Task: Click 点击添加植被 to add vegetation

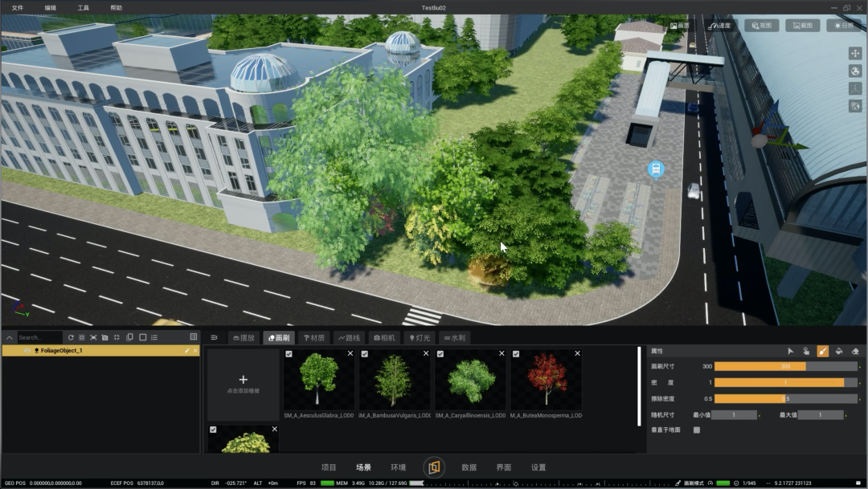Action: click(x=244, y=385)
